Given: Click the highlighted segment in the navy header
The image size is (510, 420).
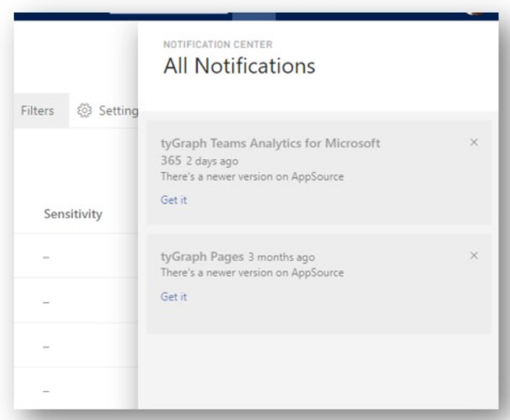Looking at the screenshot, I should 254,16.
